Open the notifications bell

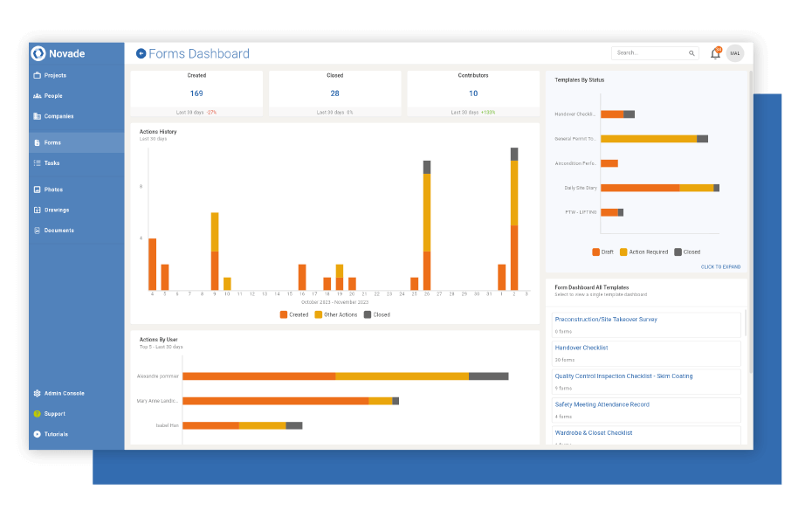point(715,52)
